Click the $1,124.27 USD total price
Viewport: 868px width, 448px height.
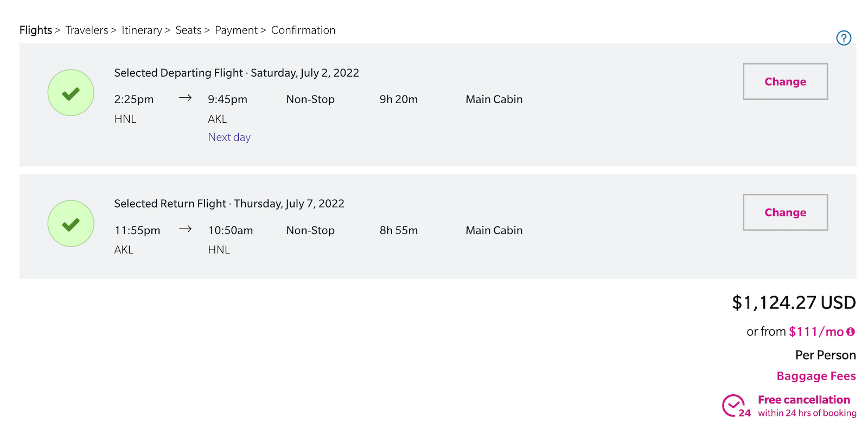pyautogui.click(x=794, y=302)
